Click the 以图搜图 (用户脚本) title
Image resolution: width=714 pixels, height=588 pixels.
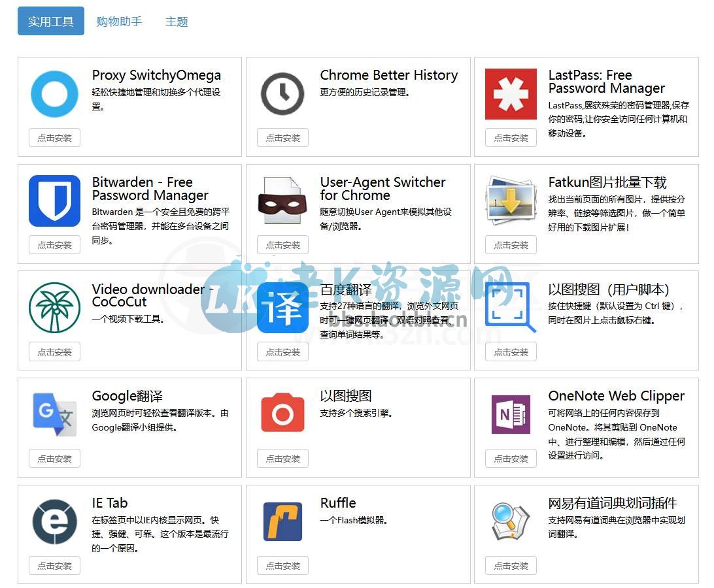tap(608, 289)
